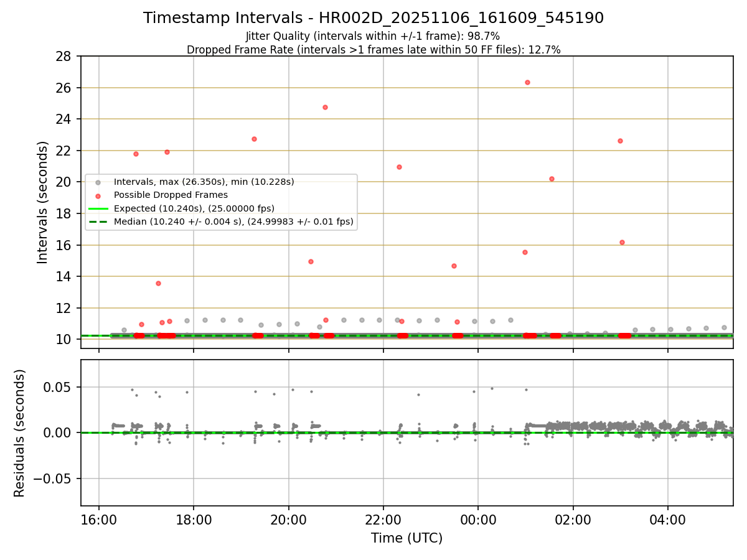Click the '18:00' x-axis tick label

194,519
